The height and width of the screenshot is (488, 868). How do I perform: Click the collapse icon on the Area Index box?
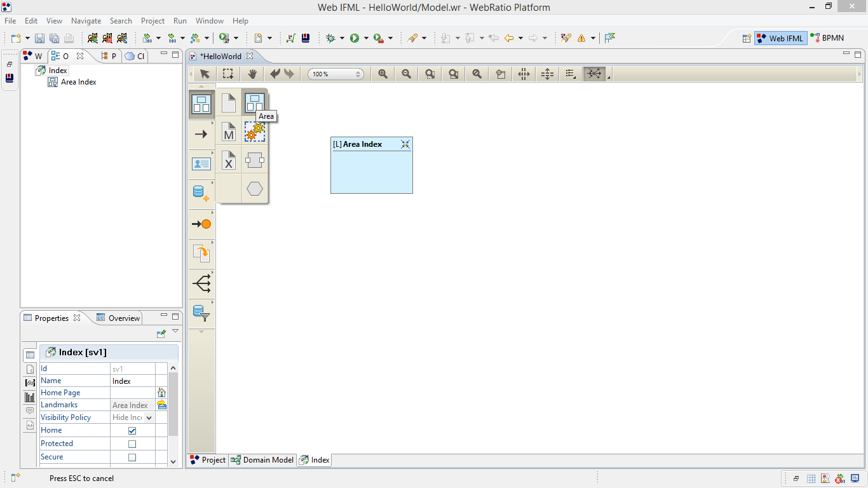point(405,144)
